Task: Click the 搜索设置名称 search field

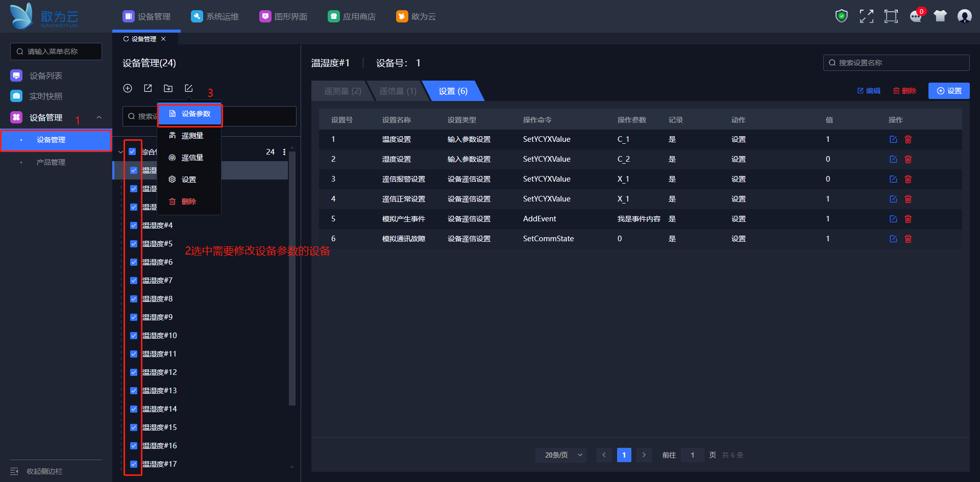Action: click(x=896, y=63)
